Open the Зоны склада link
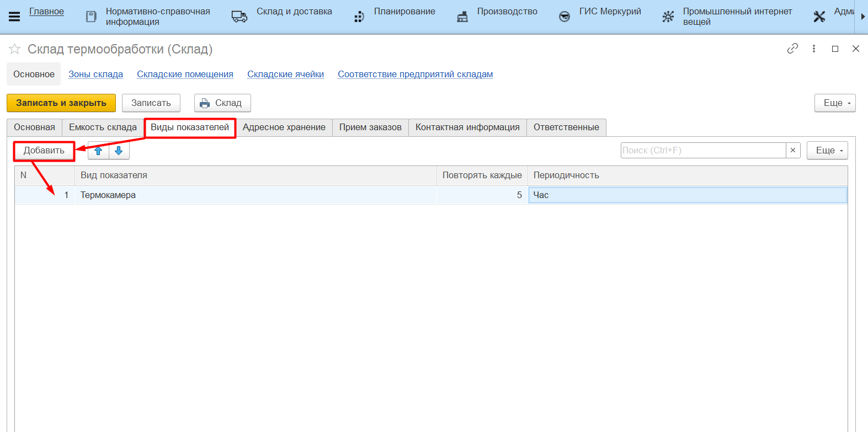 [95, 74]
